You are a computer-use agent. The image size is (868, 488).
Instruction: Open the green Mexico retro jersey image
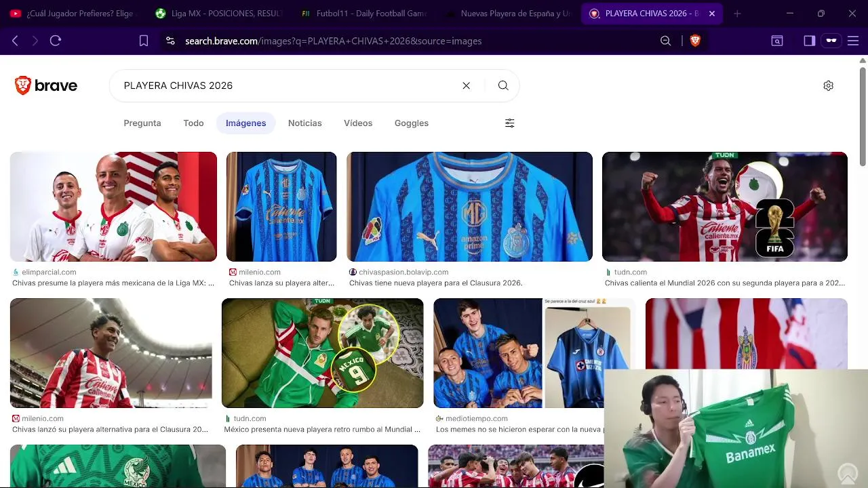coord(323,353)
